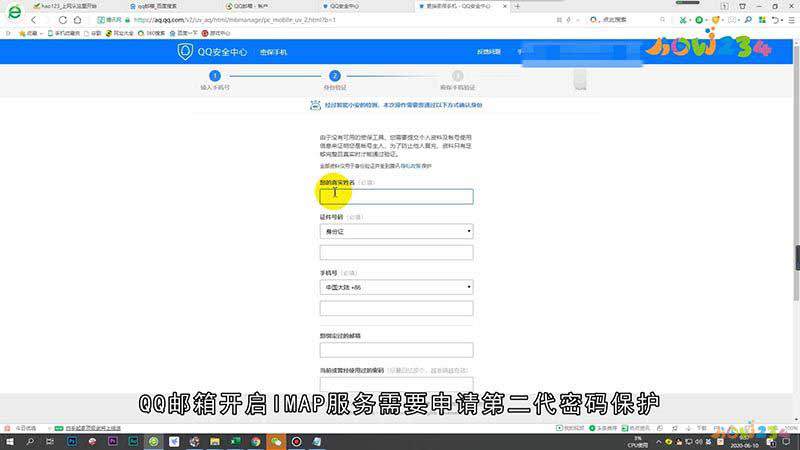Open the browser home page icon

click(78, 20)
